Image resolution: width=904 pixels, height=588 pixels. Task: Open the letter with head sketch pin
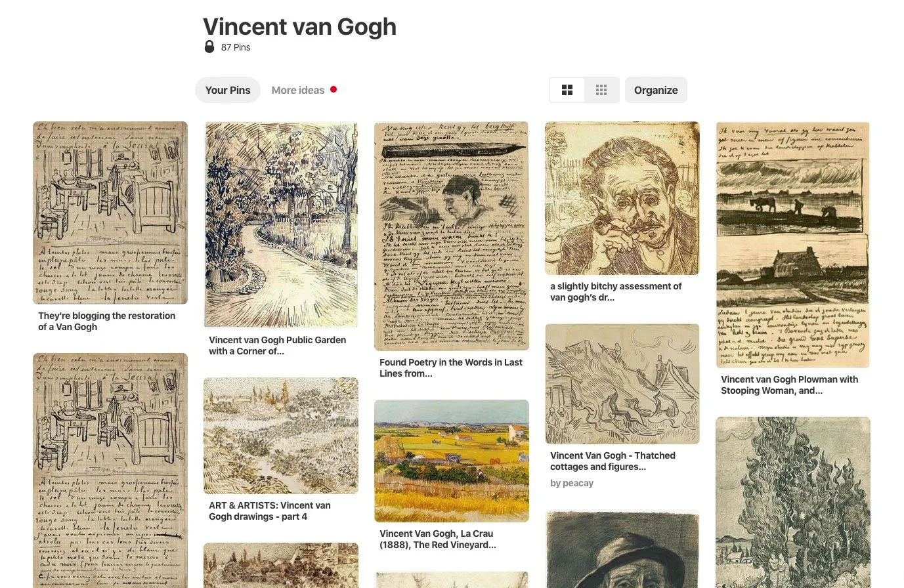pyautogui.click(x=452, y=236)
